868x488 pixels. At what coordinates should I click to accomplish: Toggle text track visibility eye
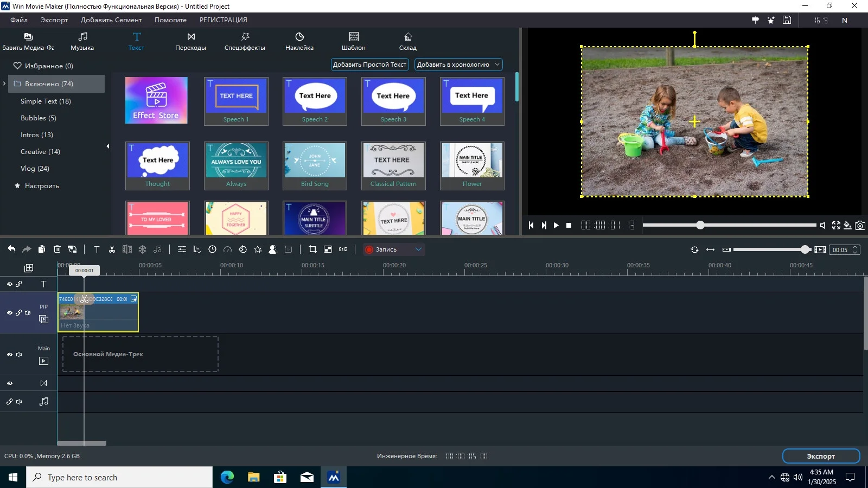coord(9,284)
